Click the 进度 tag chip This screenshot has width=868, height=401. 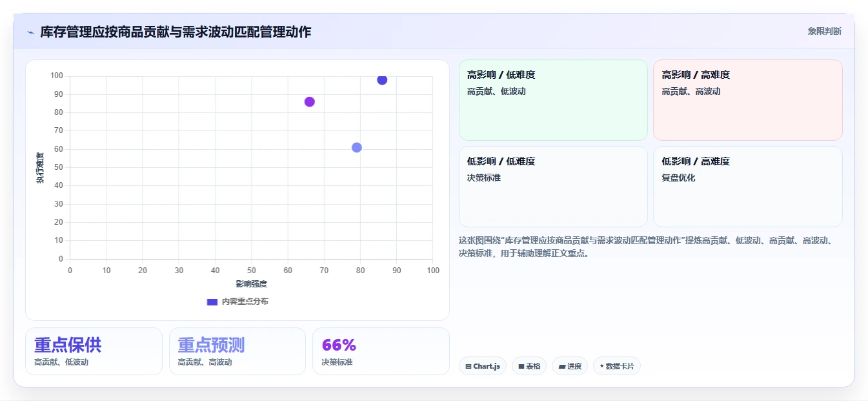tap(570, 366)
